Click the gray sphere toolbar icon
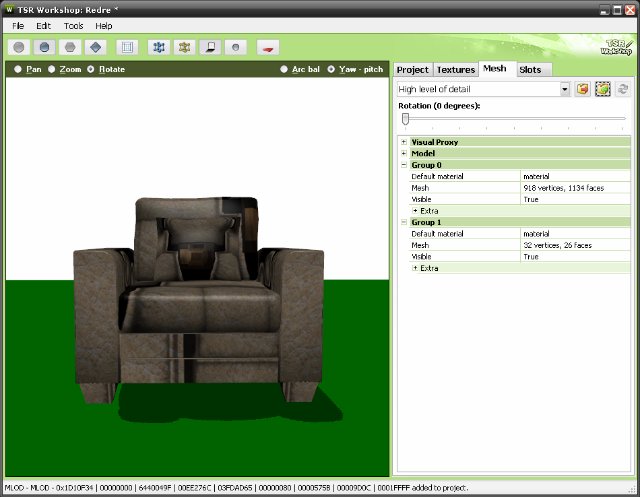This screenshot has width=640, height=497. [x=19, y=47]
